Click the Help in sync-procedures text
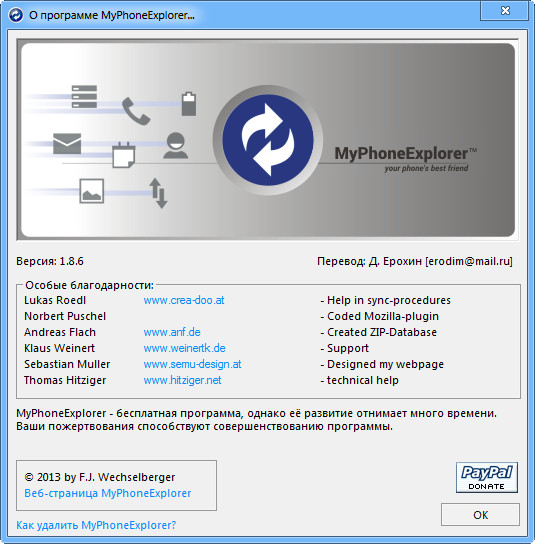535x544 pixels. 385,300
